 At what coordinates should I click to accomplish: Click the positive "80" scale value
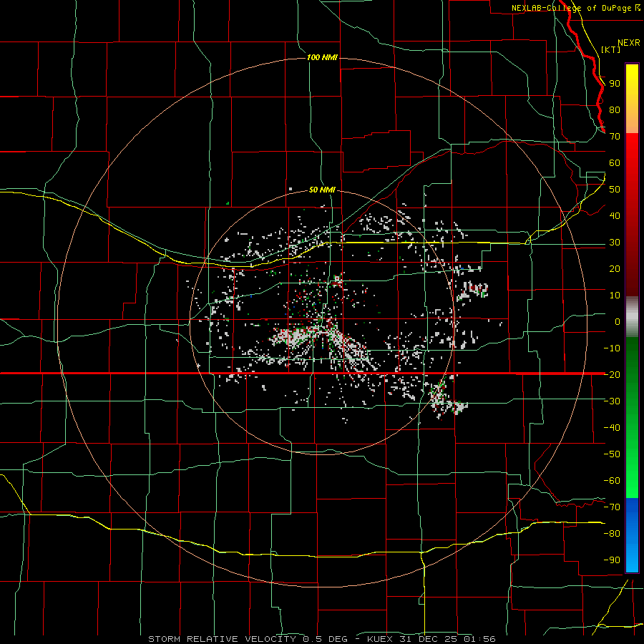(x=615, y=109)
